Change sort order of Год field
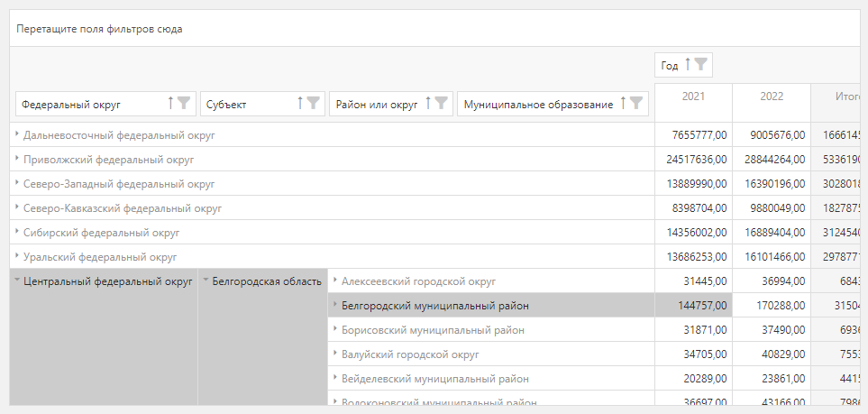The image size is (868, 414). [x=688, y=65]
